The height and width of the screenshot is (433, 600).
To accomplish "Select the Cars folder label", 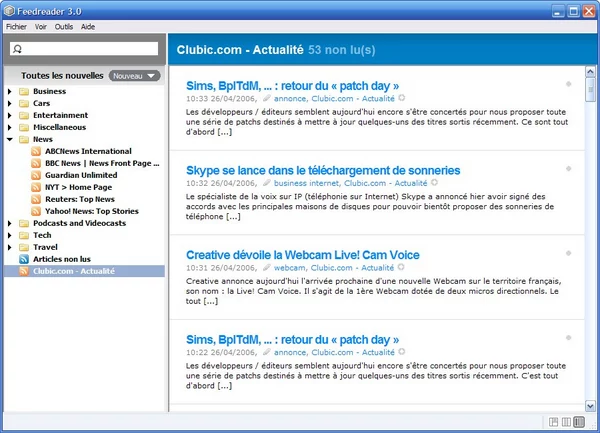I will [x=41, y=103].
